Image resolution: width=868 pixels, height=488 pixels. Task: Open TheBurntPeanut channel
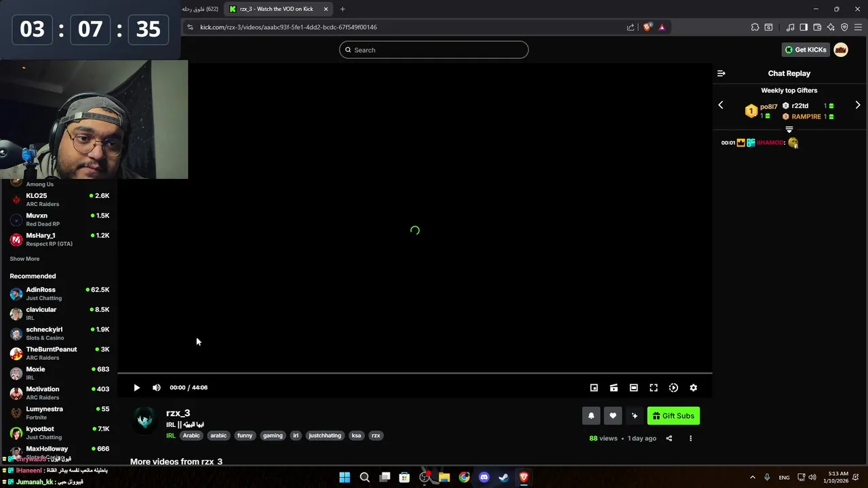tap(59, 353)
